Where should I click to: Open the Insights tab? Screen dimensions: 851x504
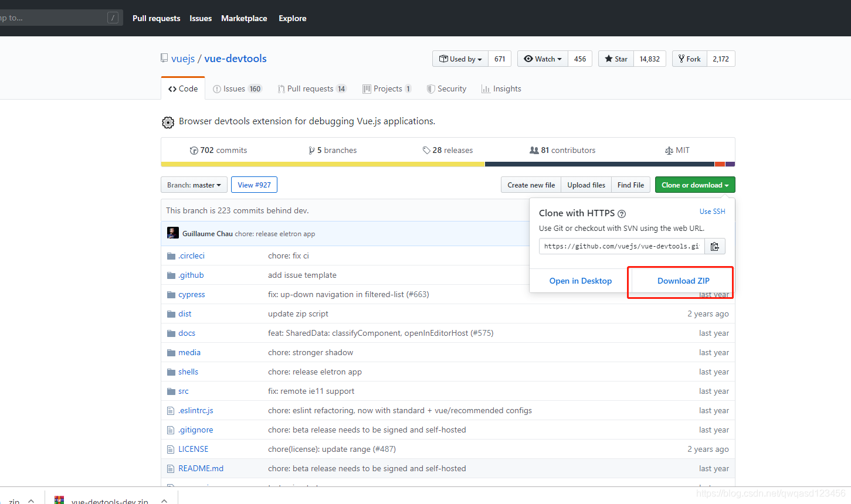(x=501, y=88)
